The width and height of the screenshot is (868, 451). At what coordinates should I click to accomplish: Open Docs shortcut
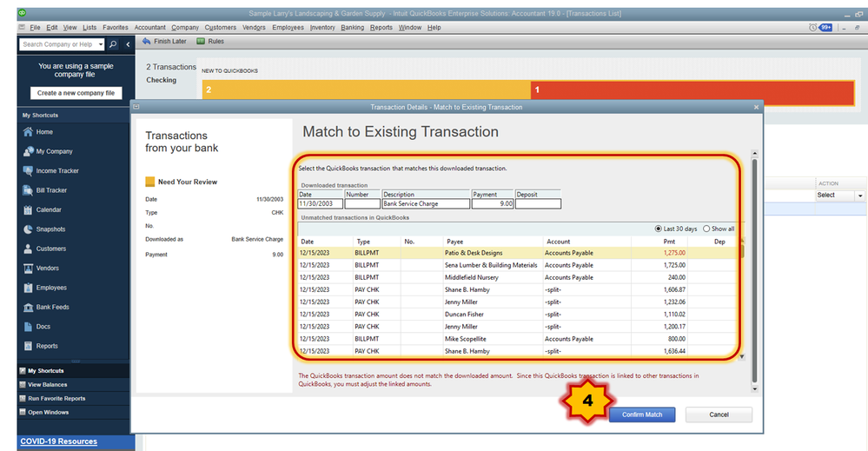pos(36,327)
